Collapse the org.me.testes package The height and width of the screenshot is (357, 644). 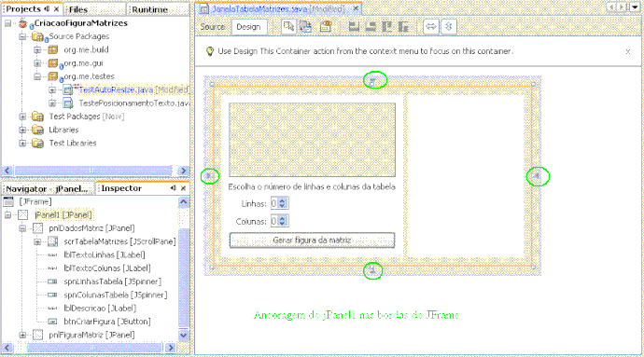(37, 76)
